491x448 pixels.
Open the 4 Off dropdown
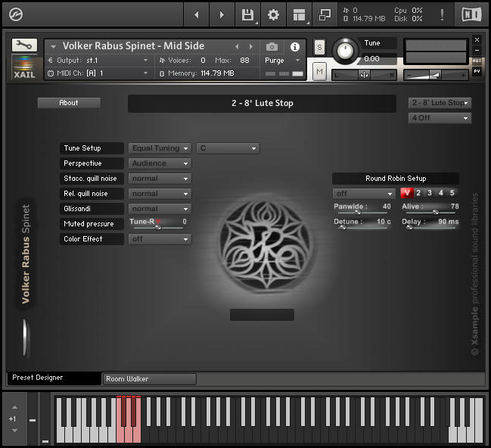pos(440,118)
